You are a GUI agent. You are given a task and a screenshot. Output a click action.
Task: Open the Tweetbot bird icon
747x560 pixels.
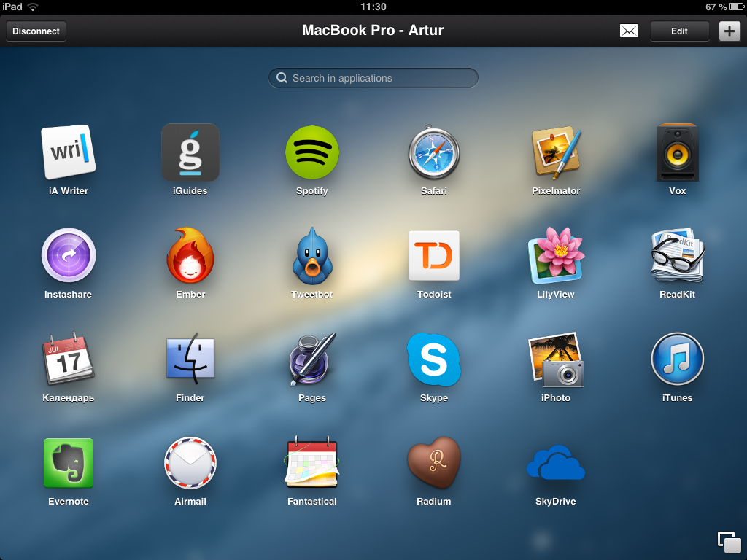312,256
